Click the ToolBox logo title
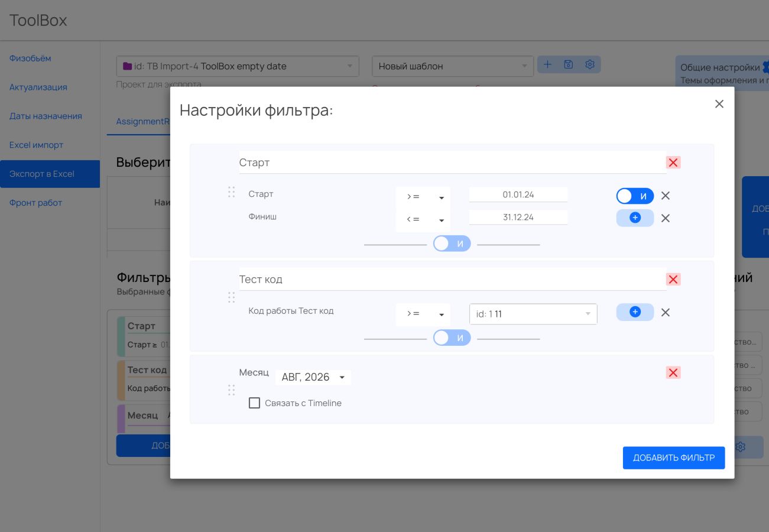Screen dimensions: 769x532 coord(38,20)
